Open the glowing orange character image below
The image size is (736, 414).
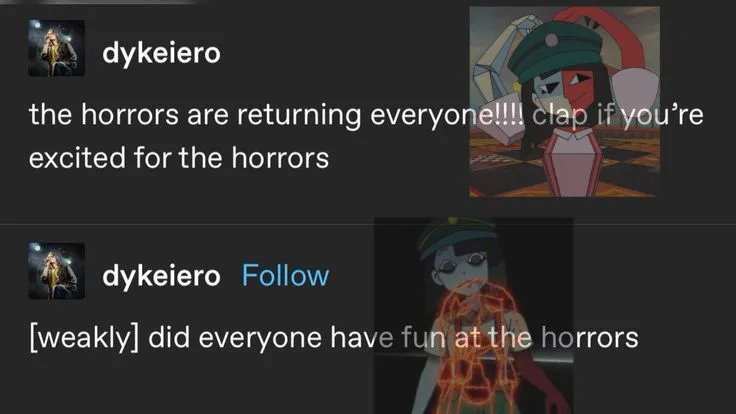(x=474, y=315)
